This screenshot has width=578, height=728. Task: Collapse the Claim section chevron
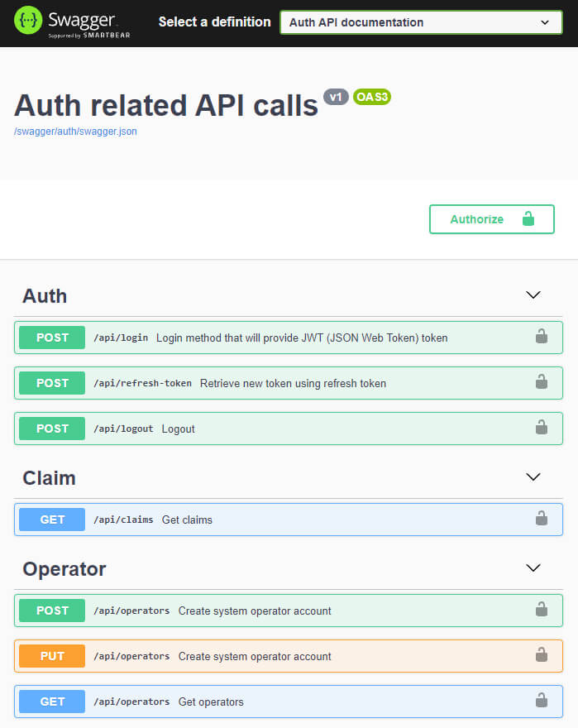(533, 477)
